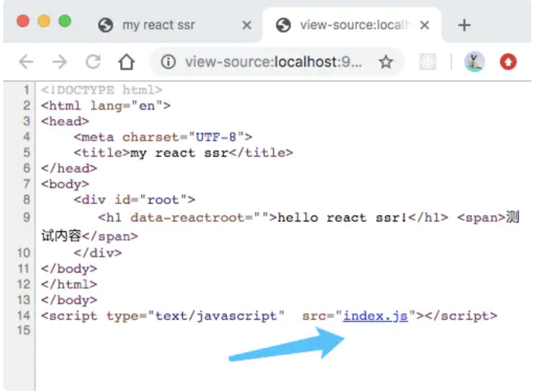Click the "hello react ssr!" text in source
Screen dimensions: 546x392
tap(342, 217)
